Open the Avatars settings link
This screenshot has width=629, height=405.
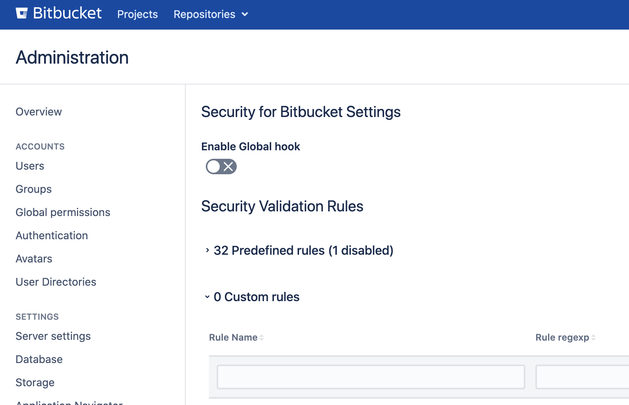[34, 259]
